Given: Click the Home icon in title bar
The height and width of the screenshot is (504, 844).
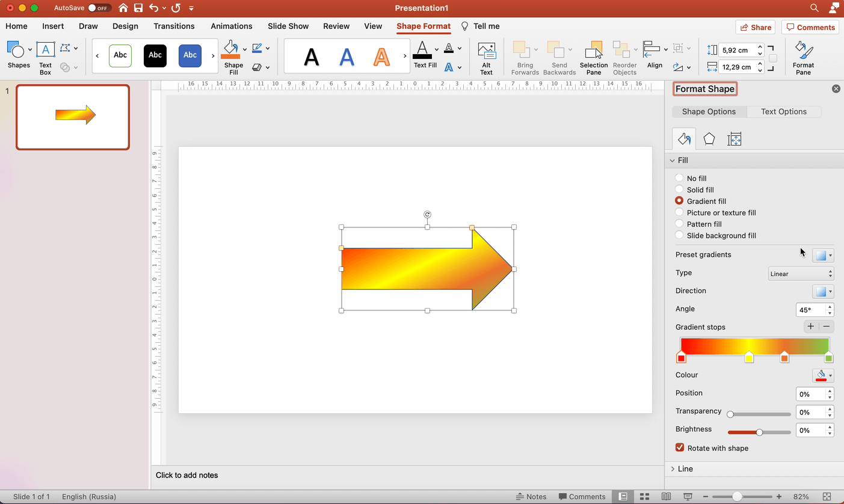Looking at the screenshot, I should (123, 8).
